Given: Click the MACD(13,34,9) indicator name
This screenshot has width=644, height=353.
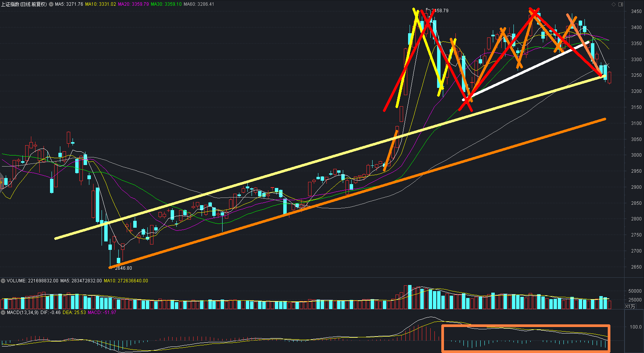Looking at the screenshot, I should pyautogui.click(x=23, y=313).
